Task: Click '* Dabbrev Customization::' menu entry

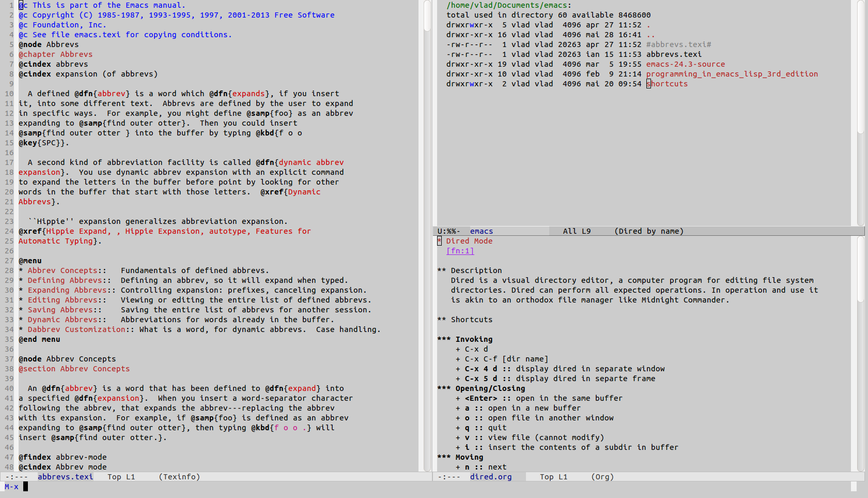Action: 76,329
